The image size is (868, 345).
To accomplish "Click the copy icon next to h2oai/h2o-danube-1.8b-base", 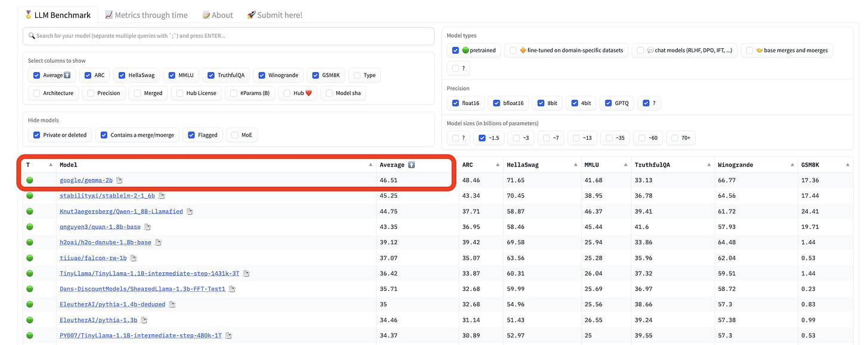I will click(158, 242).
